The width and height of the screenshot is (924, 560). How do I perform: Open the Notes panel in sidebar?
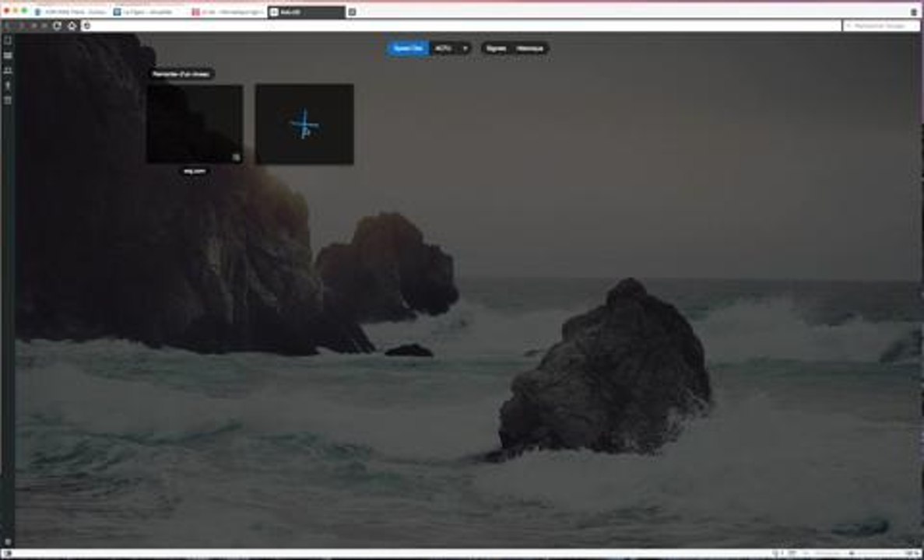pyautogui.click(x=8, y=100)
